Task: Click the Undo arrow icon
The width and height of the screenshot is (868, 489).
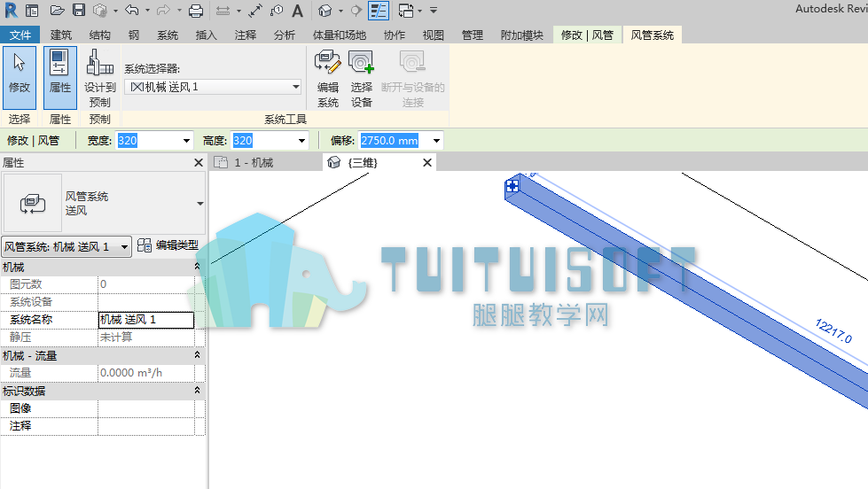Action: point(132,10)
